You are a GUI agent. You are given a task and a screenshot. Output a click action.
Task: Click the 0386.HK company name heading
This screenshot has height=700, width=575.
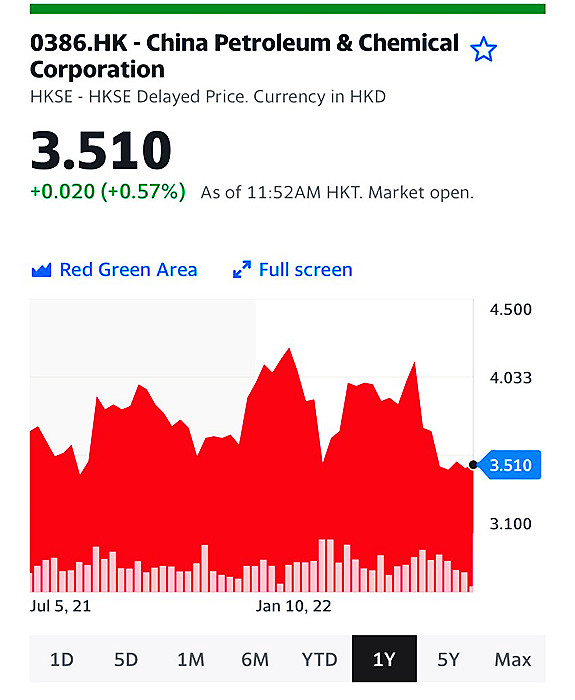[x=245, y=56]
